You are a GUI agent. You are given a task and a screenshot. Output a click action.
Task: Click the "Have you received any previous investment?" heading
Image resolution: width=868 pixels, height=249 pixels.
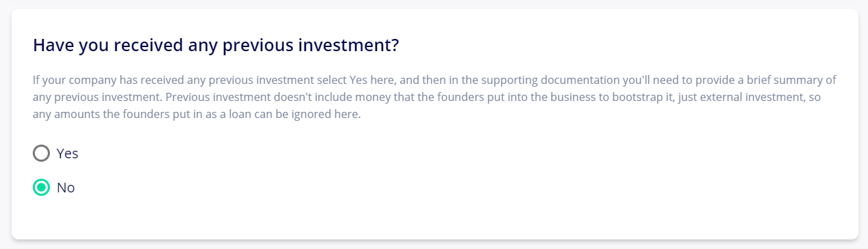pyautogui.click(x=216, y=46)
